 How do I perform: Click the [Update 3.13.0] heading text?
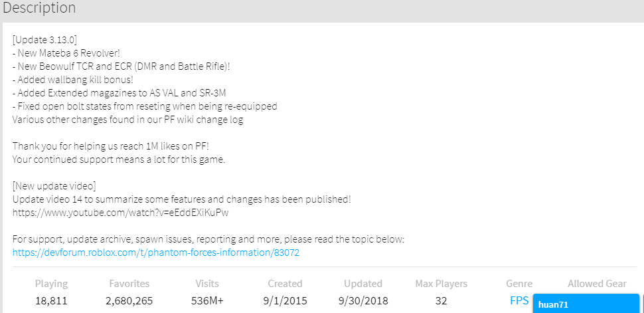pos(49,40)
